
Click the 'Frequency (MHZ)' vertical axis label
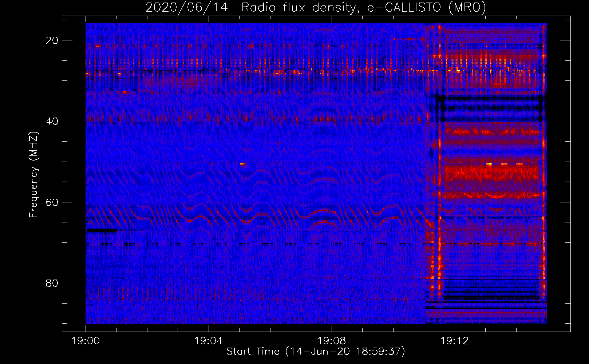pos(33,175)
